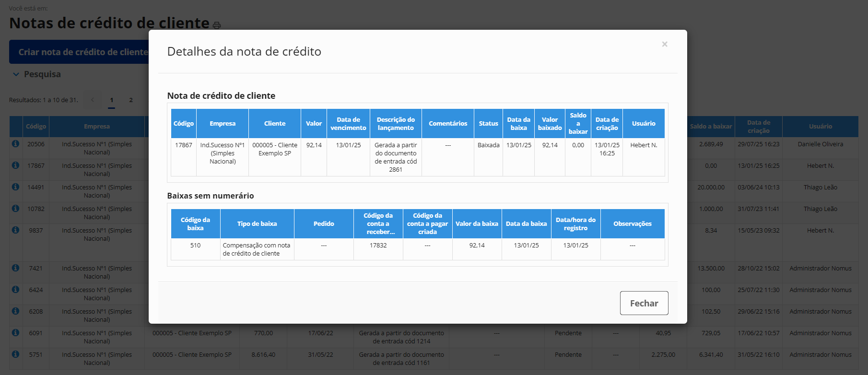Select results page 1
Screen dimensions: 868x375
(x=111, y=100)
